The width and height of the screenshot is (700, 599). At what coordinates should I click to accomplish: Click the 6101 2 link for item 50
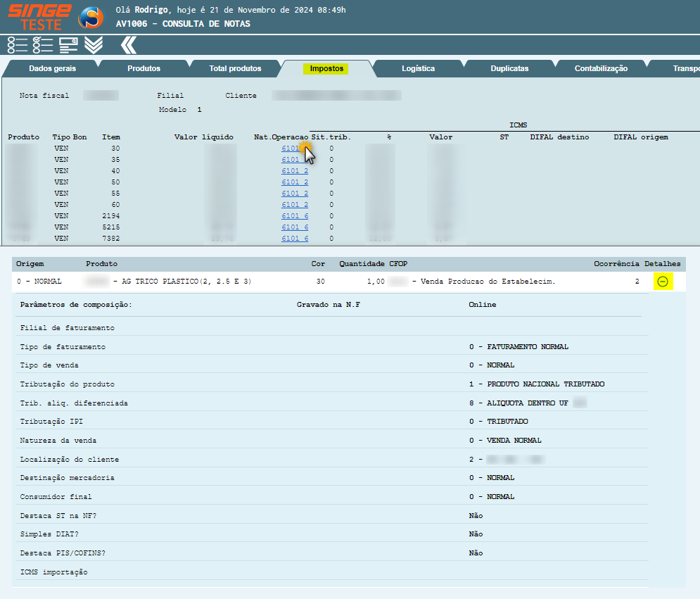pos(295,182)
